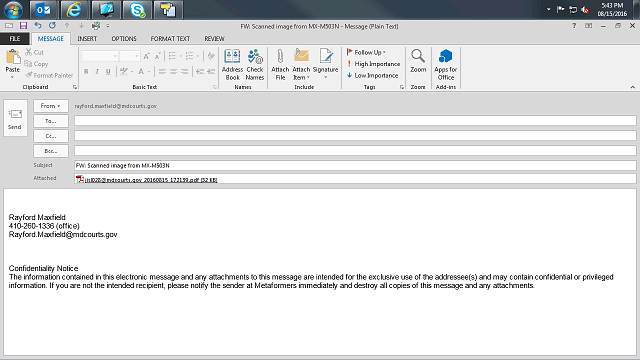Open Skype from the taskbar
This screenshot has height=360, width=640.
(x=137, y=10)
